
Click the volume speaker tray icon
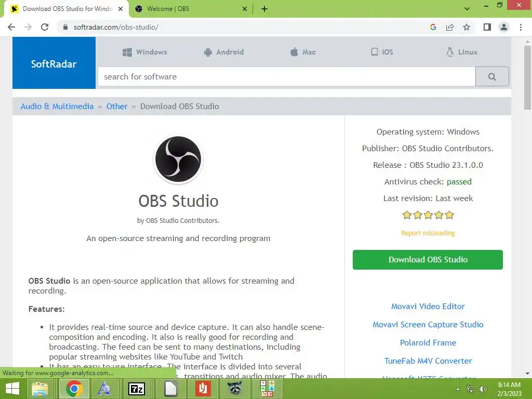point(483,389)
